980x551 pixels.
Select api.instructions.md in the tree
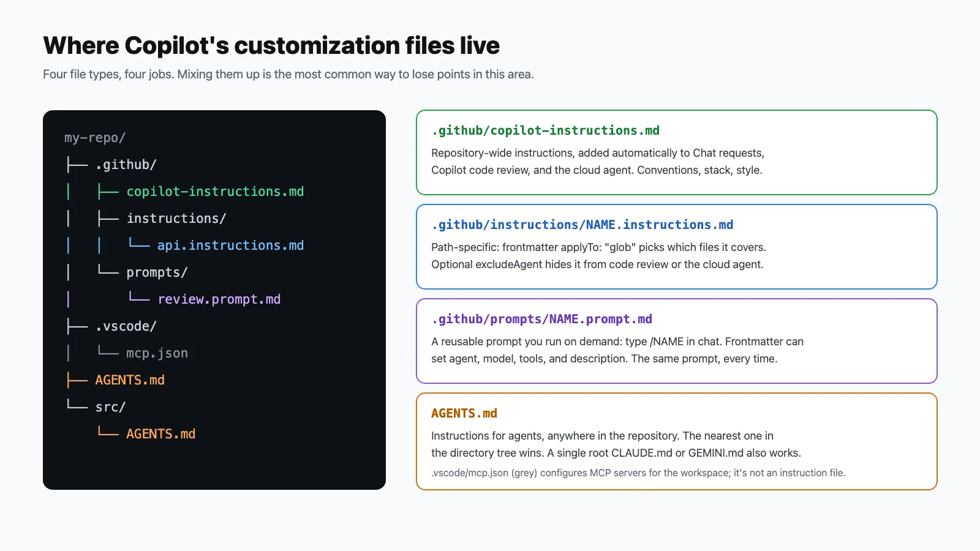point(230,246)
